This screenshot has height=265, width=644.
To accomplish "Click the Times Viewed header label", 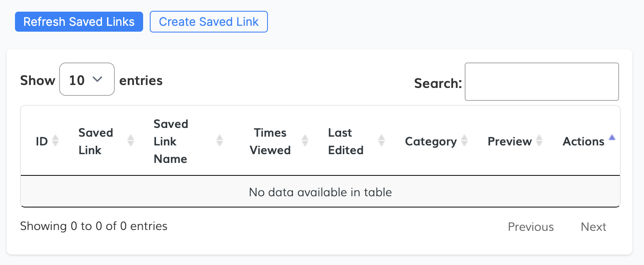I will 270,141.
